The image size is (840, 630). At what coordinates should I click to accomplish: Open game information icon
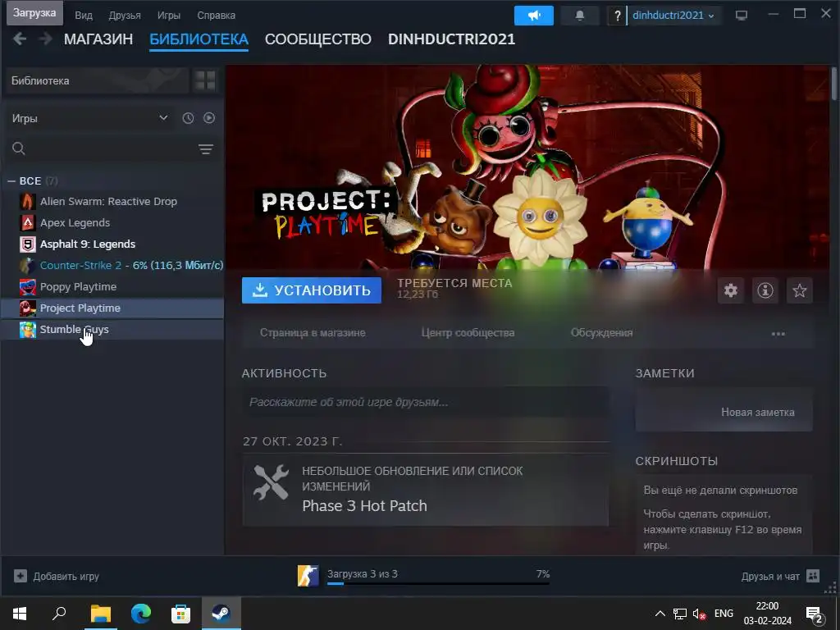coord(765,290)
